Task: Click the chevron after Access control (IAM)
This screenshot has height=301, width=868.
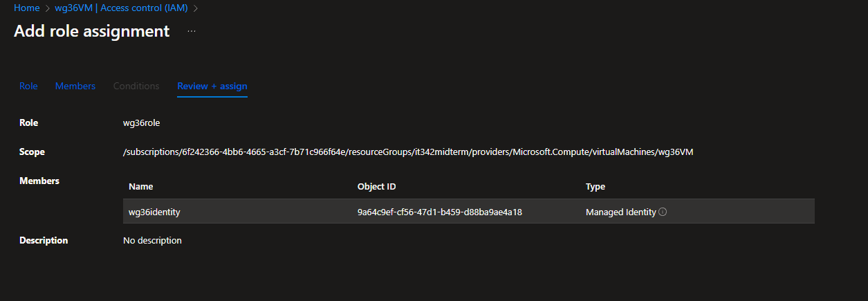Action: 196,8
